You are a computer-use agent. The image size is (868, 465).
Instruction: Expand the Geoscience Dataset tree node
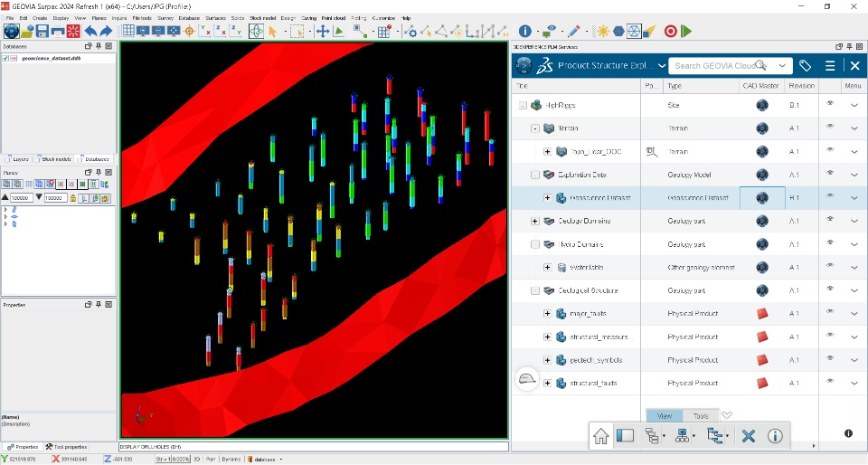547,197
